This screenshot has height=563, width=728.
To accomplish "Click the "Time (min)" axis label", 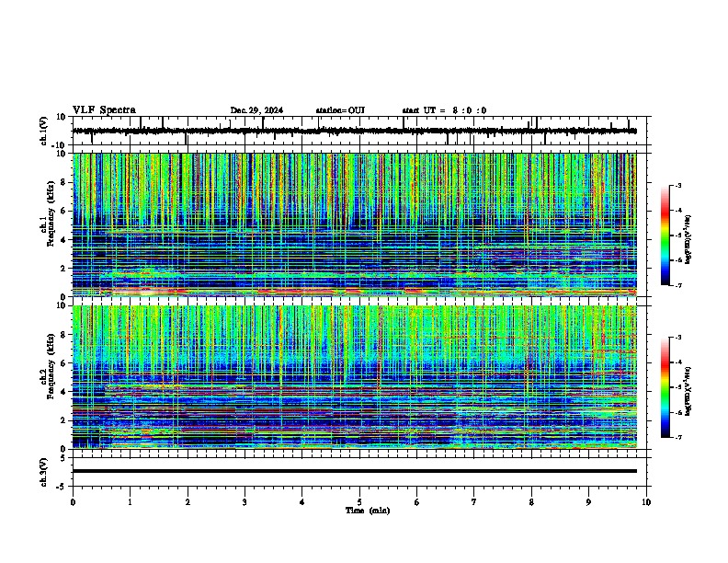I will [x=368, y=511].
